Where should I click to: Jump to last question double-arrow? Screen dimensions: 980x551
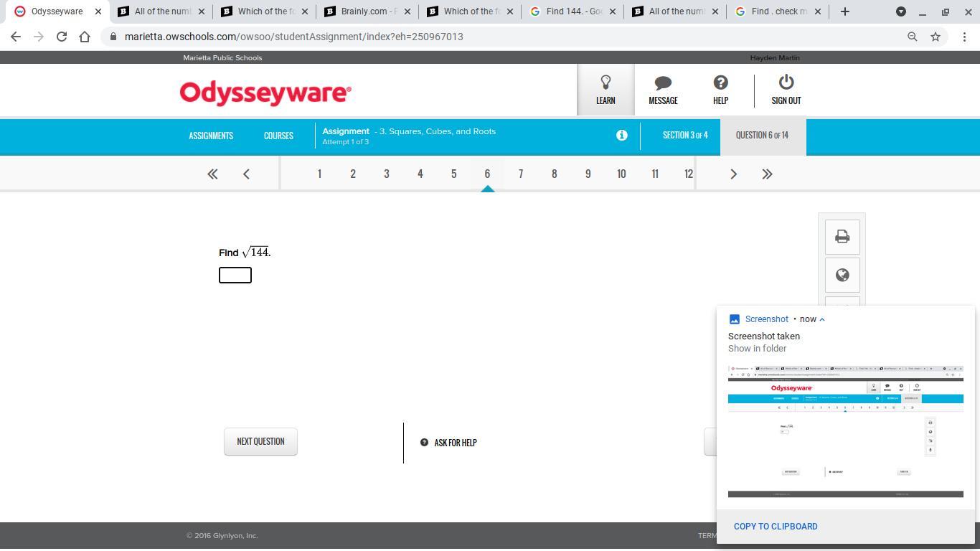(767, 174)
